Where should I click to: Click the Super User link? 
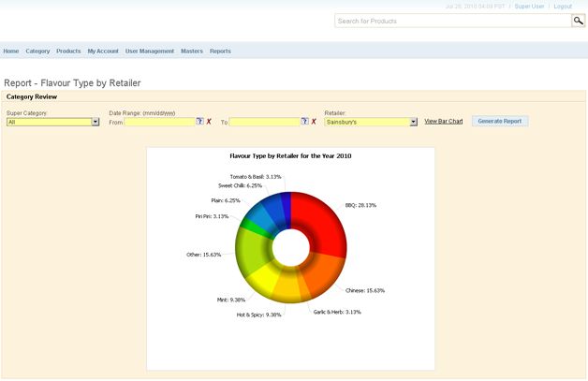(x=529, y=7)
